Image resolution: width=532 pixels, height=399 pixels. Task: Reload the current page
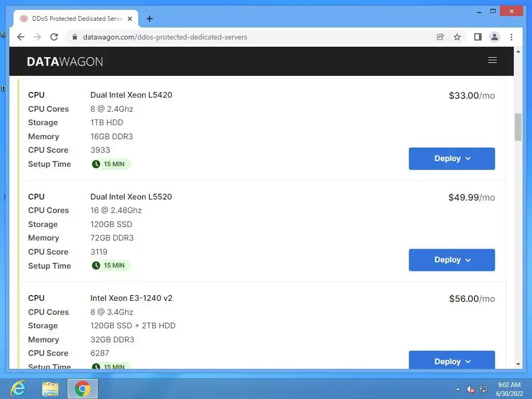[x=54, y=37]
